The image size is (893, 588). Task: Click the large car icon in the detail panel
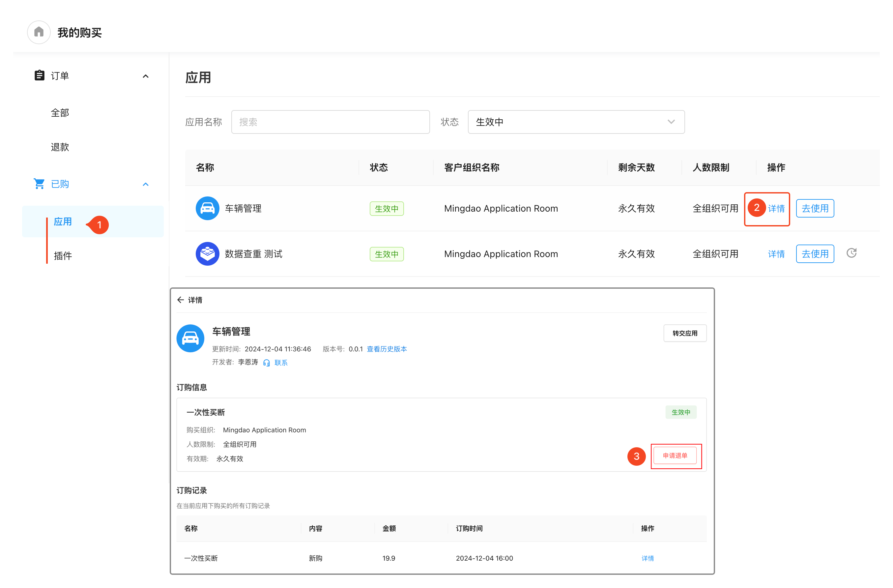(x=190, y=338)
